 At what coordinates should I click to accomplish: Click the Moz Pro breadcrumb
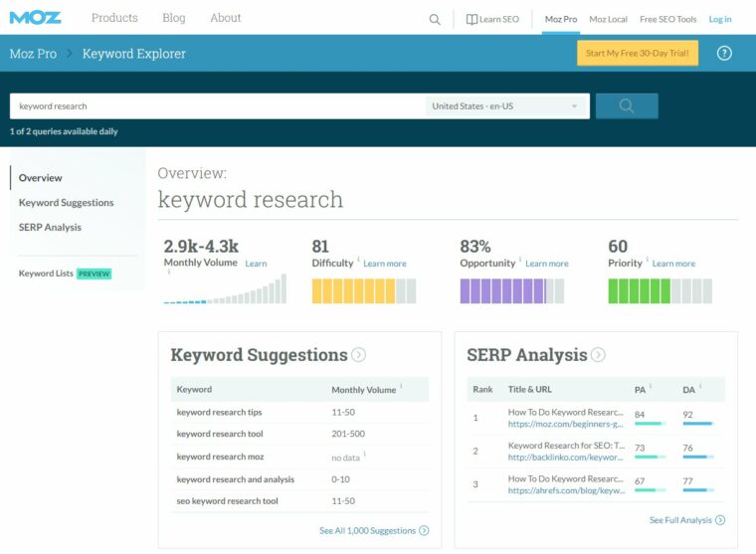click(x=33, y=54)
